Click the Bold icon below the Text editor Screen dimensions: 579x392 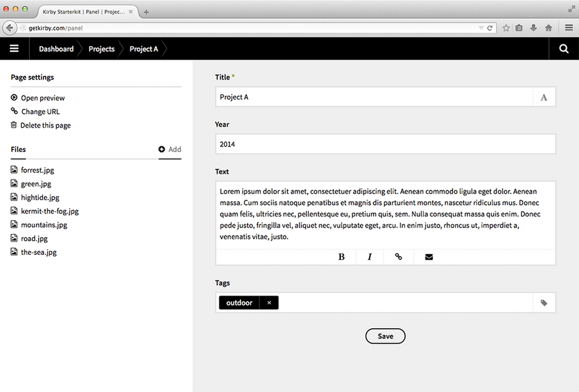pyautogui.click(x=341, y=257)
